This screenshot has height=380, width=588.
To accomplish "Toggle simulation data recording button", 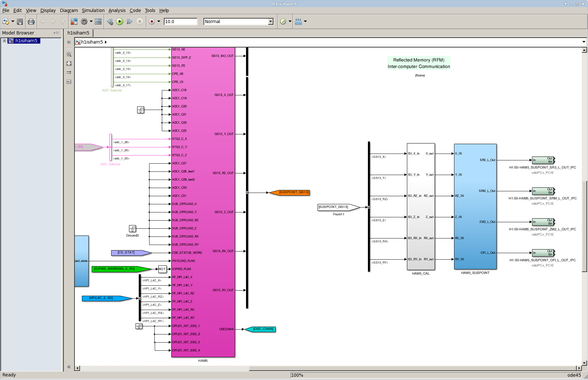I will coord(151,21).
